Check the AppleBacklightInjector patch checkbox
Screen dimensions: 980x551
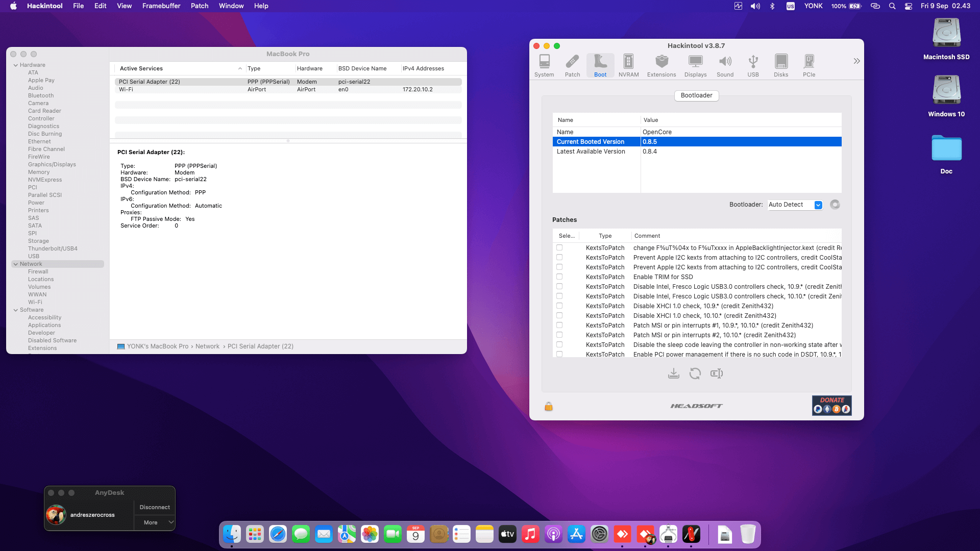click(559, 247)
